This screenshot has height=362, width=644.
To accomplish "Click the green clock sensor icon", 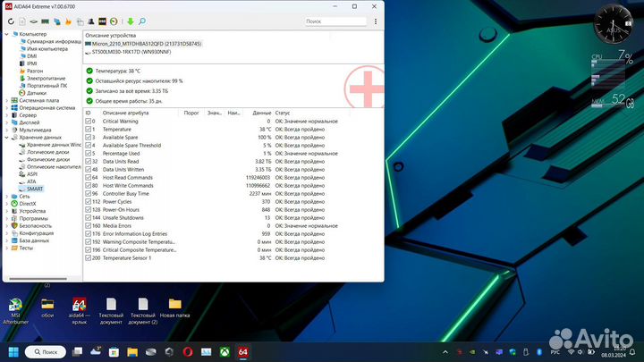I will 114,21.
